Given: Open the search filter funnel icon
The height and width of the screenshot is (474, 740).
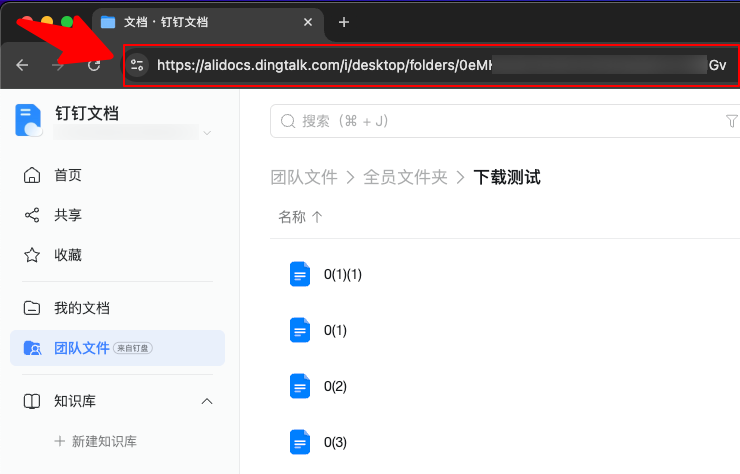Looking at the screenshot, I should pos(731,121).
